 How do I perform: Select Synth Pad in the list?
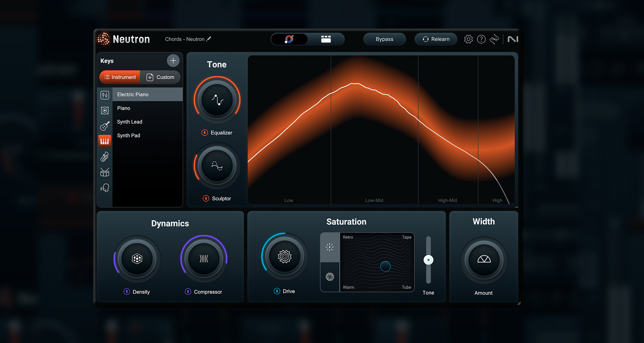[x=148, y=136]
